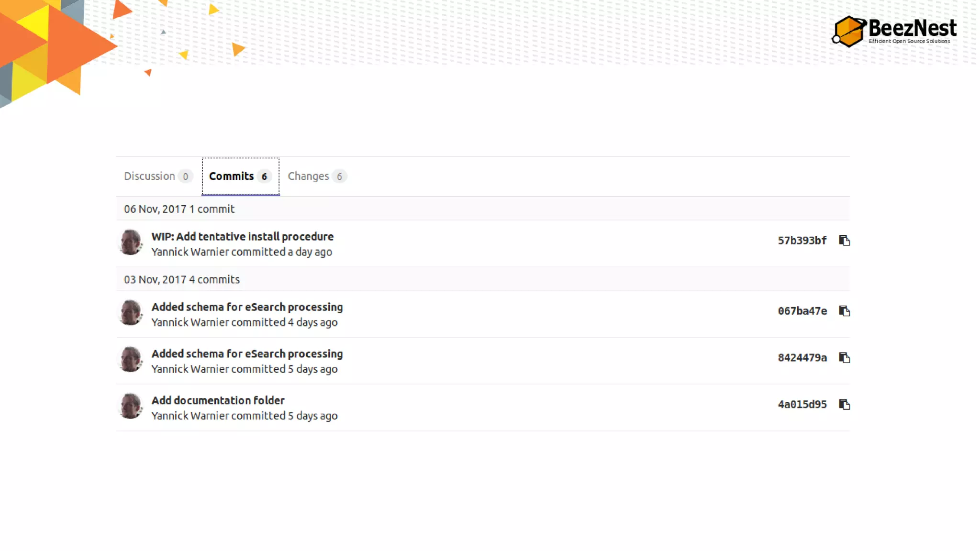Open 'WIP: Add tentative install procedure' commit
Screen dimensions: 980x551
[242, 236]
